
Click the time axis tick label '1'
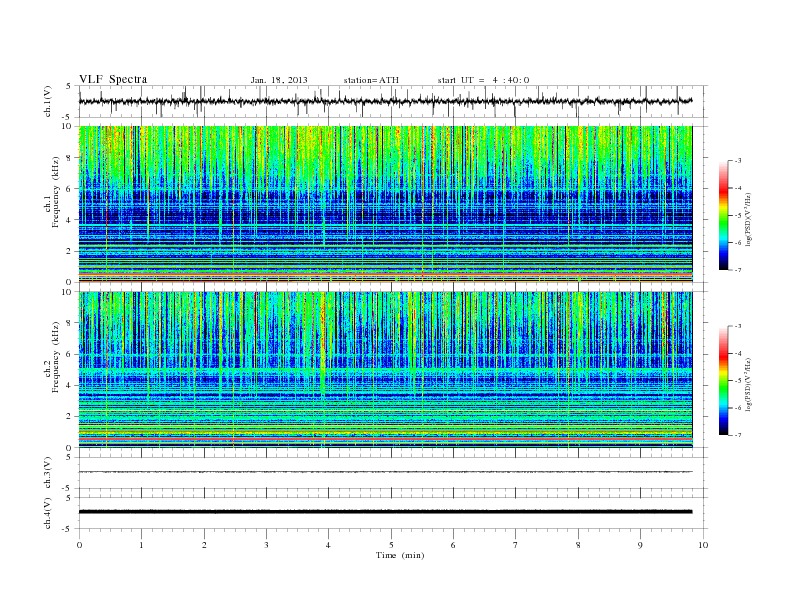click(x=142, y=545)
